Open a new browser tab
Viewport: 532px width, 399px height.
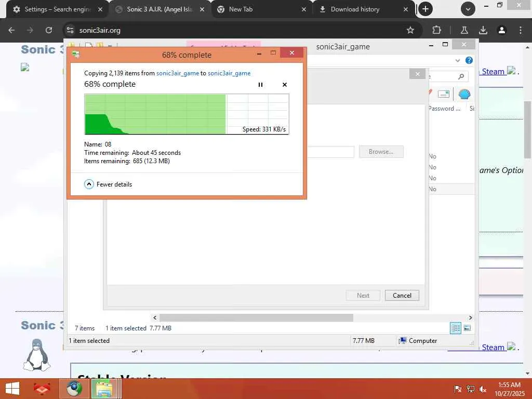click(x=425, y=9)
